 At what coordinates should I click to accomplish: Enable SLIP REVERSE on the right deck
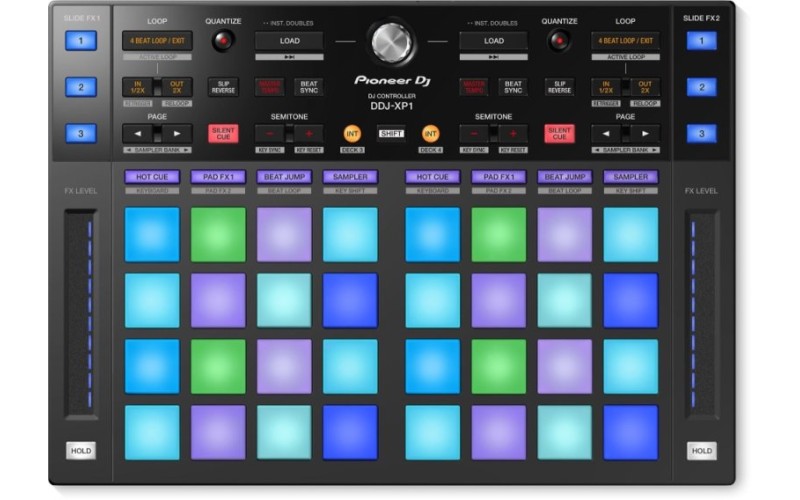pos(559,87)
